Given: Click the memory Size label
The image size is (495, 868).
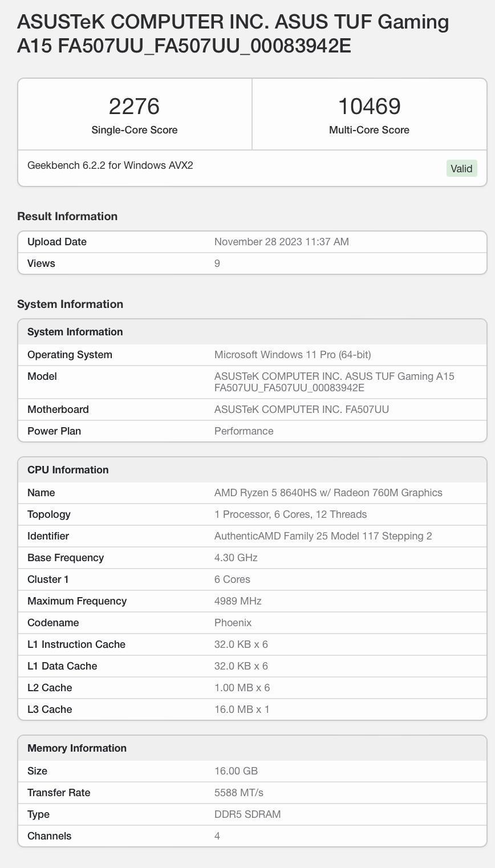Looking at the screenshot, I should tap(37, 771).
